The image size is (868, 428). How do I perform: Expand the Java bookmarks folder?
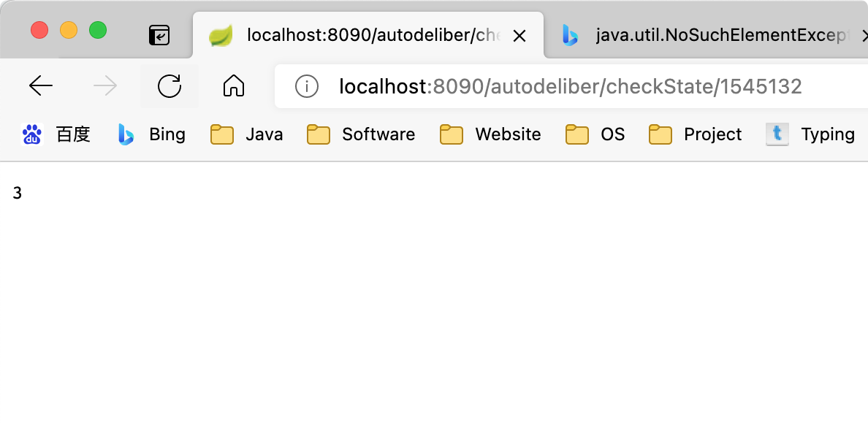(x=247, y=134)
